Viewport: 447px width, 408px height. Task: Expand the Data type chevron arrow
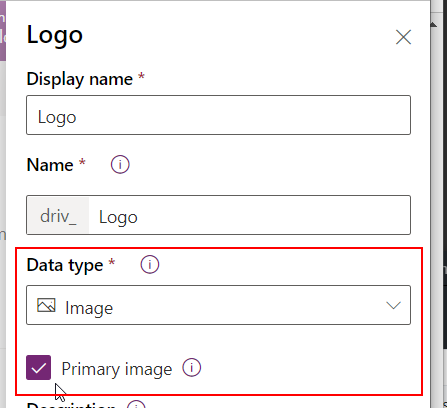pyautogui.click(x=393, y=305)
